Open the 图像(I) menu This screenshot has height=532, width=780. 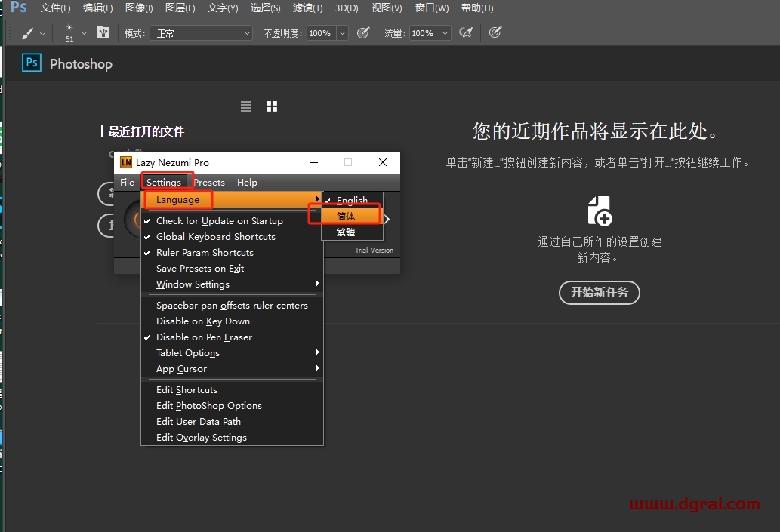point(139,8)
